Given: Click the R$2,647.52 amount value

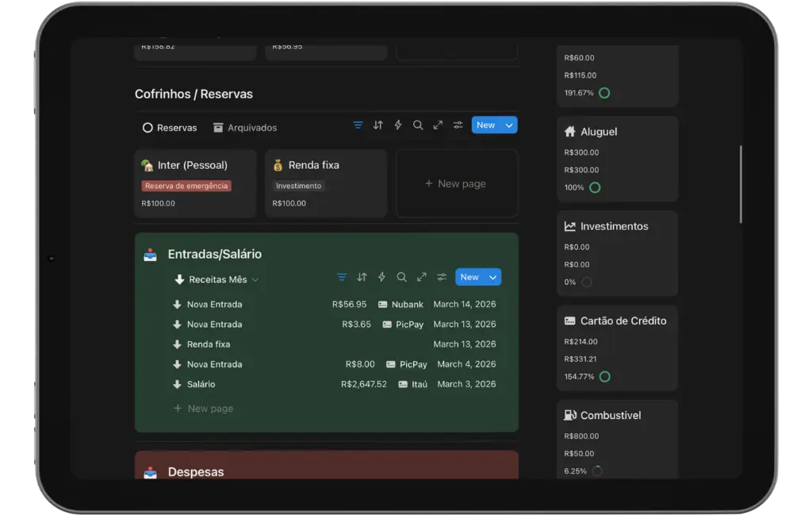Looking at the screenshot, I should point(364,384).
